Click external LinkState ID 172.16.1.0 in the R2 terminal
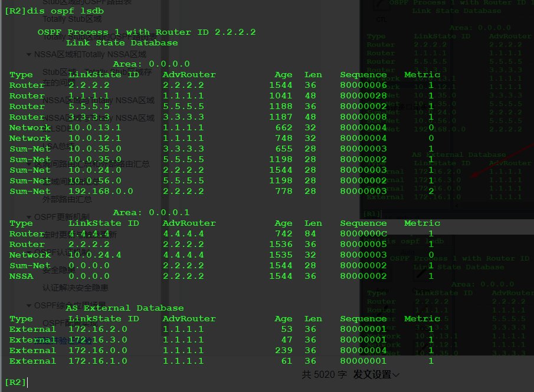The image size is (534, 392). (98, 361)
